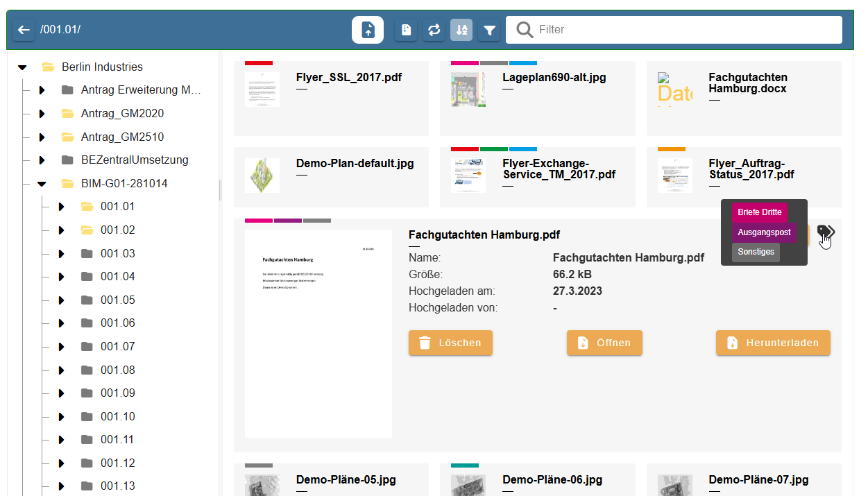
Task: Expand the 001.05 folder arrow
Action: pos(61,300)
